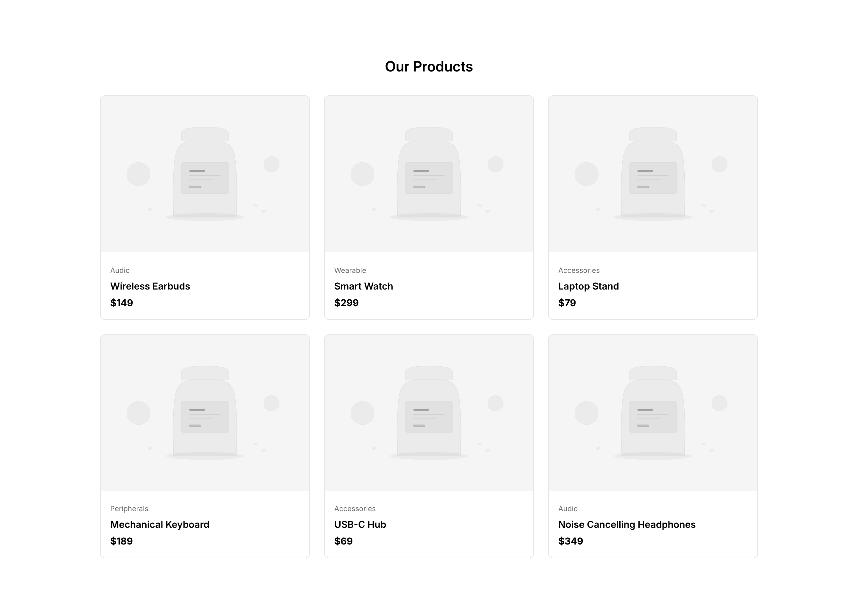Click the Our Products heading
858x616 pixels.
[x=429, y=66]
